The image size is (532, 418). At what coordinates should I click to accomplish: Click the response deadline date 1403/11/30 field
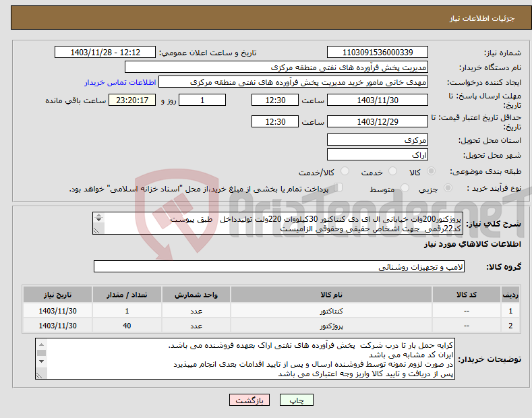tap(378, 100)
